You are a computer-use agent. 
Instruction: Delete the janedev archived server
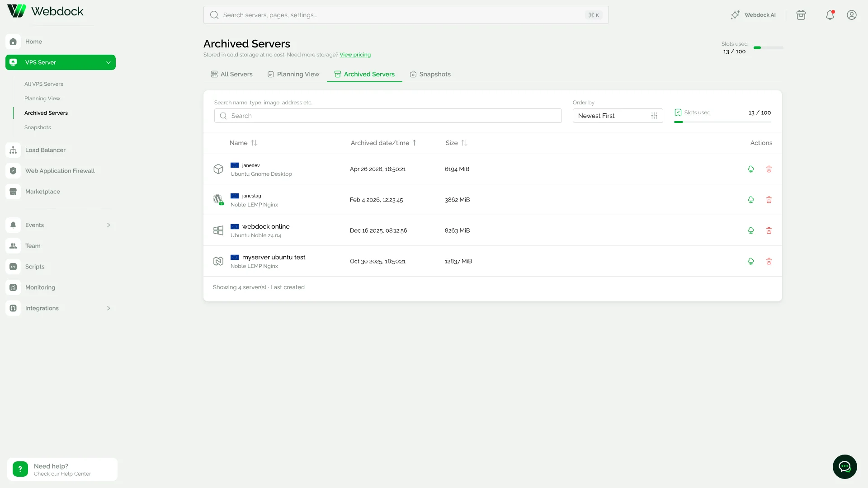pos(769,169)
